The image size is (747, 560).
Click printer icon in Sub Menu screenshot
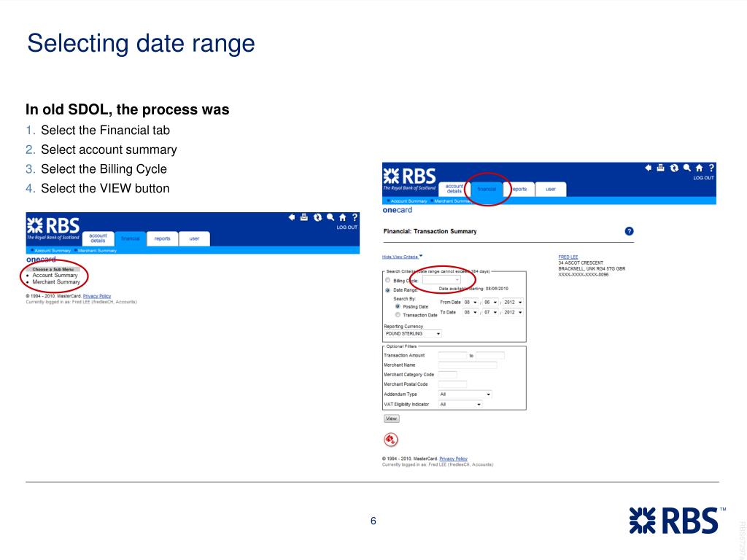(x=304, y=217)
